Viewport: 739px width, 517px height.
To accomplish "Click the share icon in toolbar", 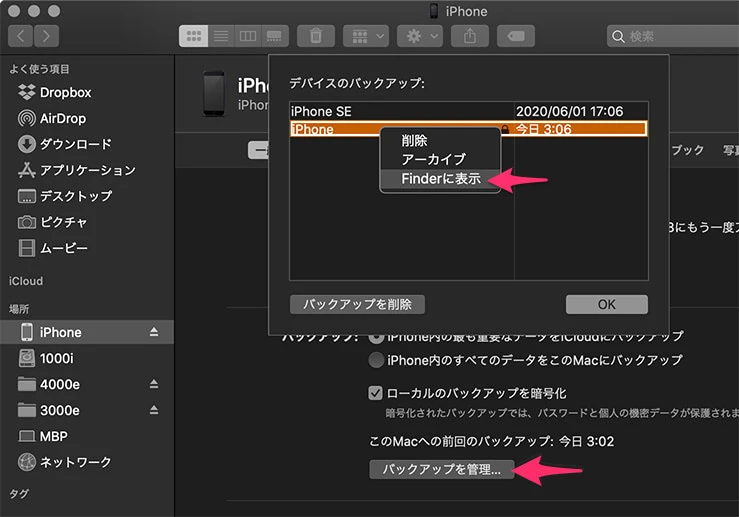I will [468, 36].
